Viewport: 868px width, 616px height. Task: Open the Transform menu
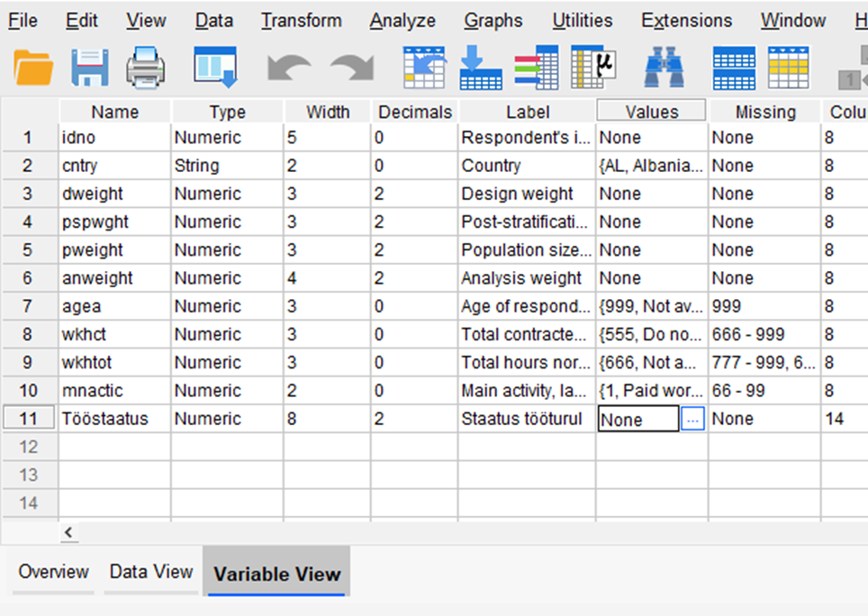(x=302, y=21)
